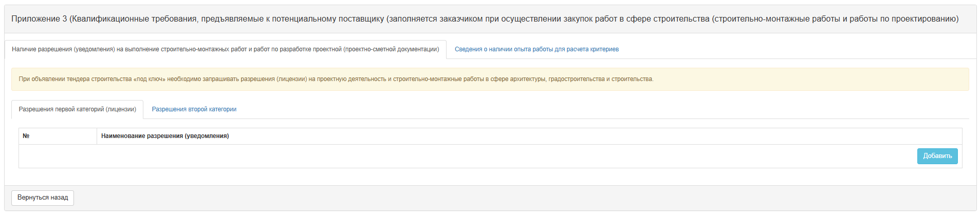Select the 'Наличие разрешения (уведомления)' main tab

point(226,49)
